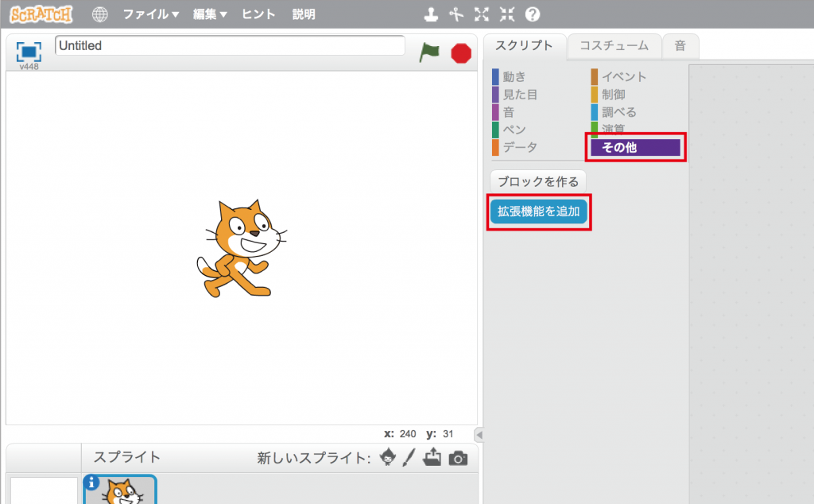
Task: Take new sprite from camera icon
Action: [x=458, y=458]
